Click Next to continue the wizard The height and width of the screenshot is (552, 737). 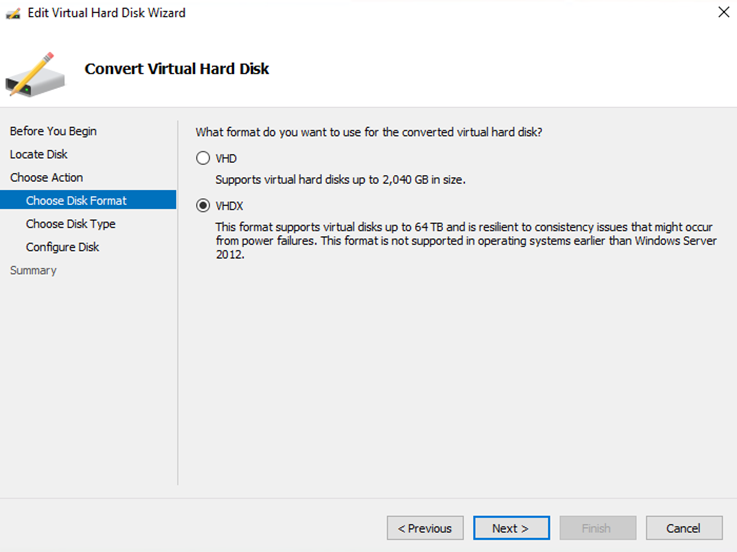[x=510, y=528]
